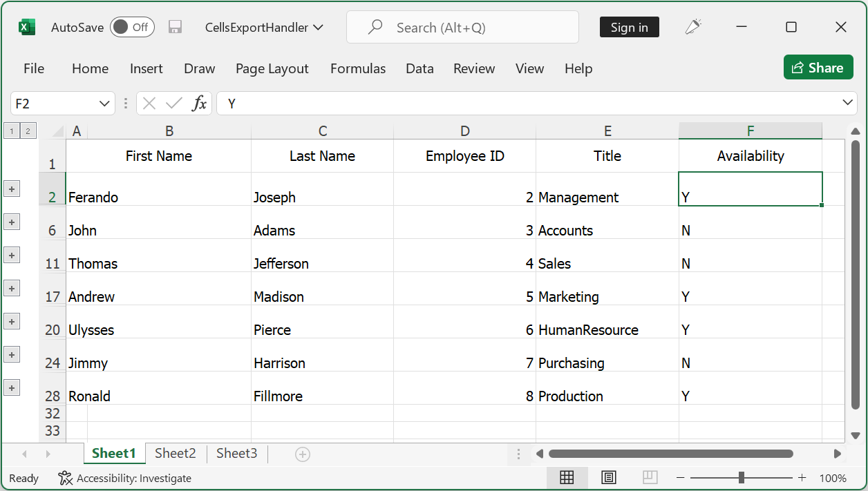Click next sheet navigation arrow
The width and height of the screenshot is (868, 491).
(48, 454)
